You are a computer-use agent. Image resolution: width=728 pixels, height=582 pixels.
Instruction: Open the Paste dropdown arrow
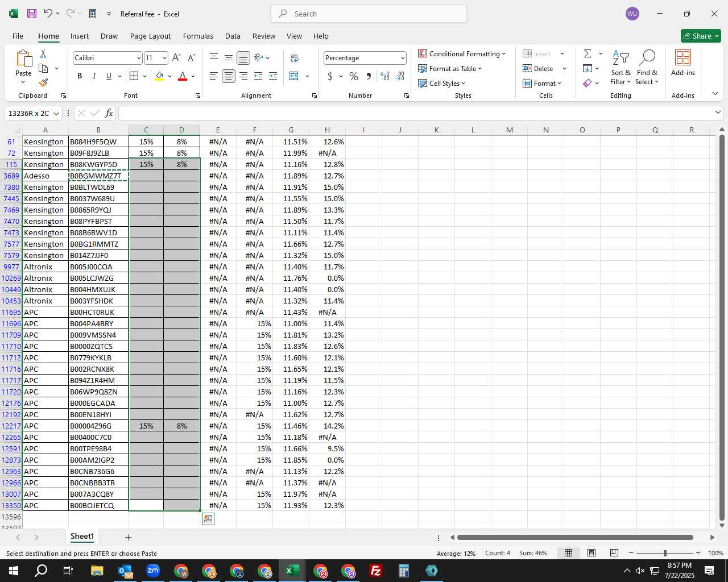23,82
